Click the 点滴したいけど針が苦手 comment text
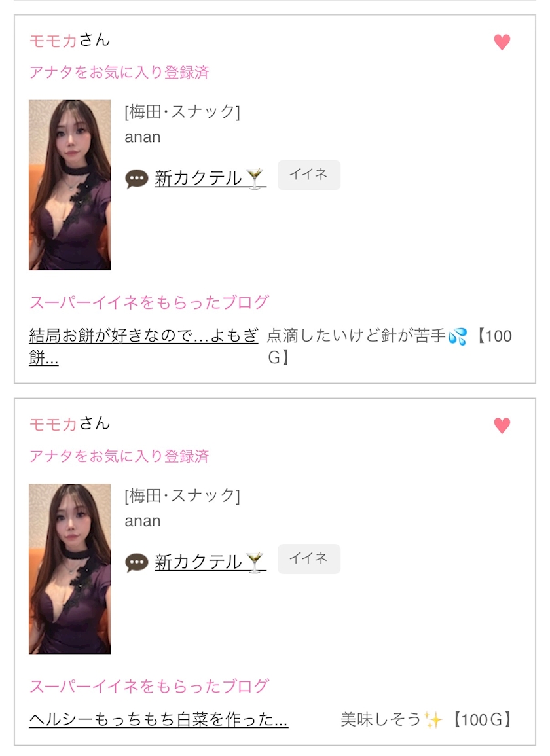The height and width of the screenshot is (756, 550). click(x=356, y=337)
